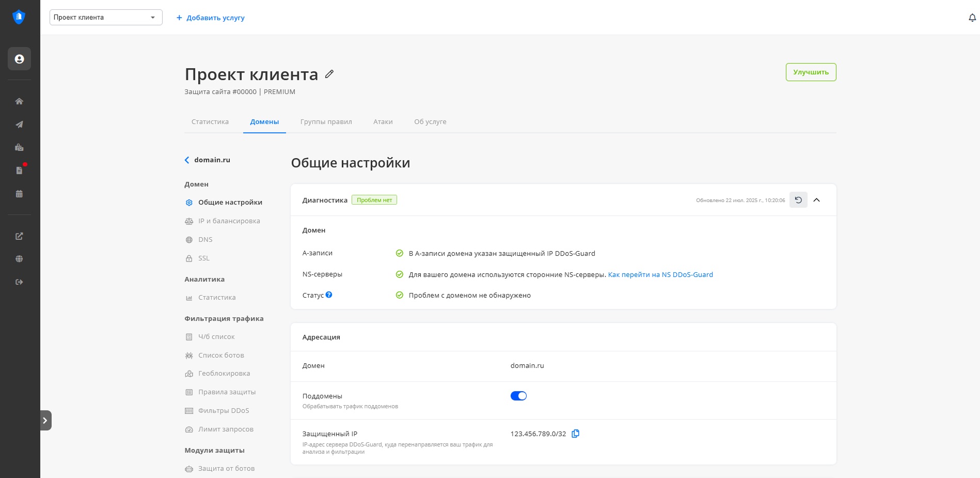Open Фильтры DDoS

[217, 411]
